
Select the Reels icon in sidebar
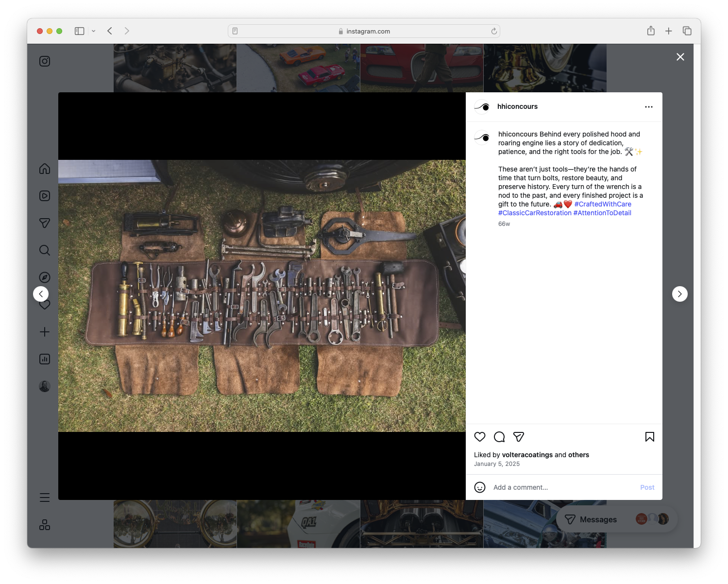tap(44, 196)
